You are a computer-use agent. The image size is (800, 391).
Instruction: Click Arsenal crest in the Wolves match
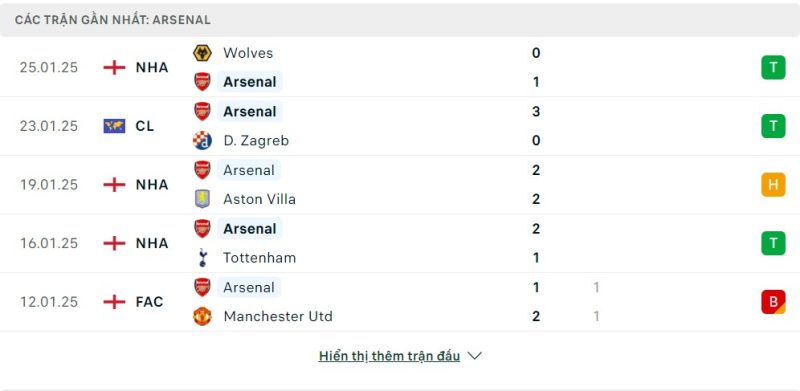[202, 82]
